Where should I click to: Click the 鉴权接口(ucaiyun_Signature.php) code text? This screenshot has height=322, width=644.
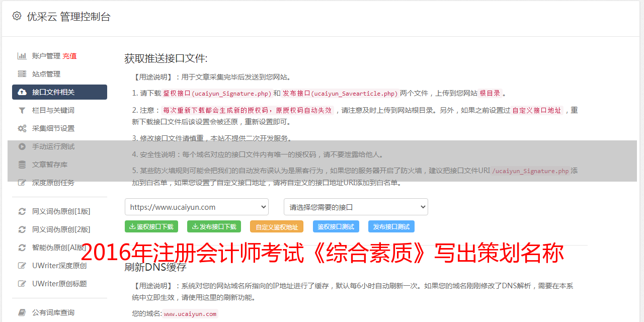[x=217, y=93]
